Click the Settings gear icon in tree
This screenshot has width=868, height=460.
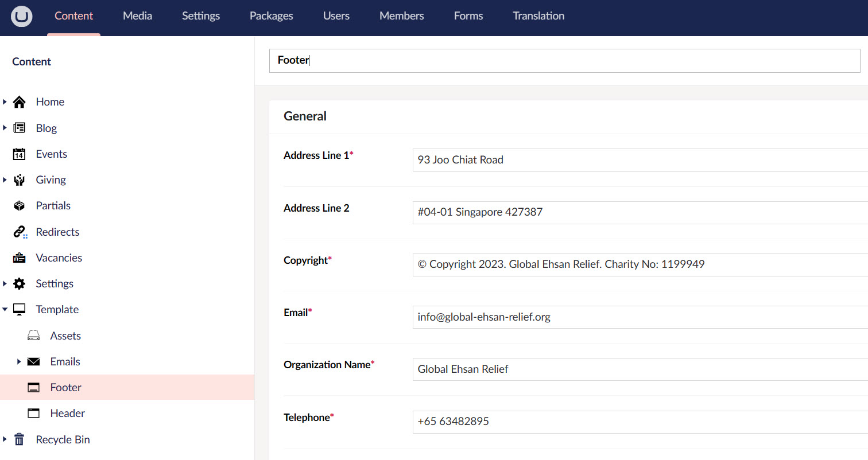[19, 284]
